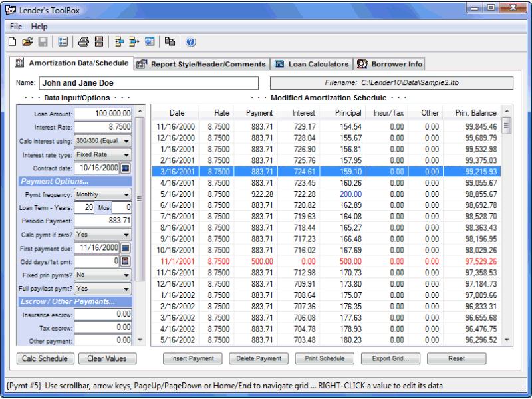Click the Print Schedule button

pyautogui.click(x=325, y=358)
